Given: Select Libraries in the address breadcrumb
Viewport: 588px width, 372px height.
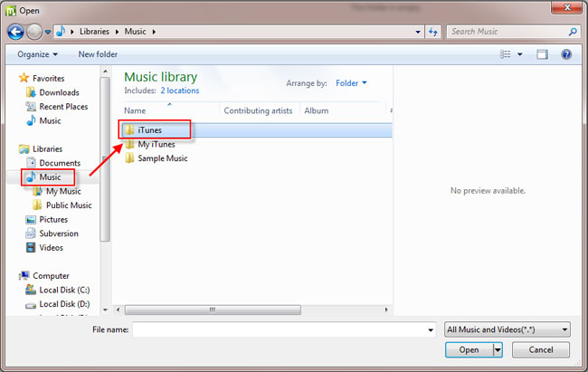Looking at the screenshot, I should tap(94, 32).
